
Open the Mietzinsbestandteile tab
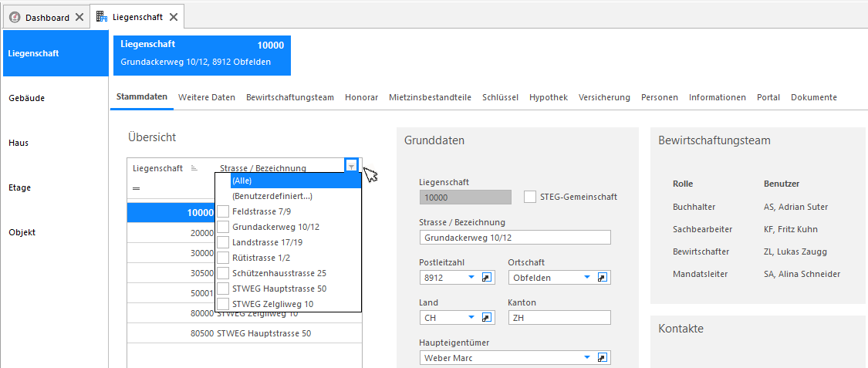[430, 97]
